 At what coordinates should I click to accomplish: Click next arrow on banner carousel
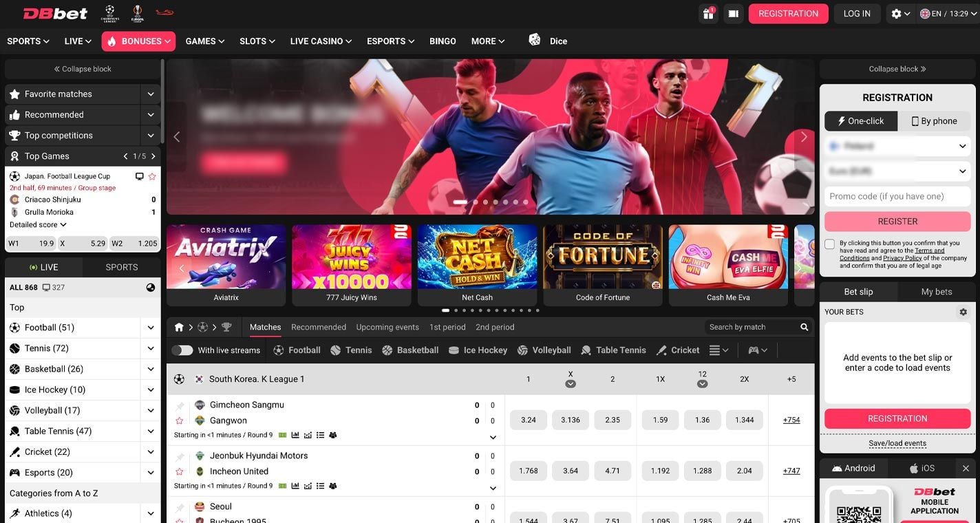(x=803, y=137)
